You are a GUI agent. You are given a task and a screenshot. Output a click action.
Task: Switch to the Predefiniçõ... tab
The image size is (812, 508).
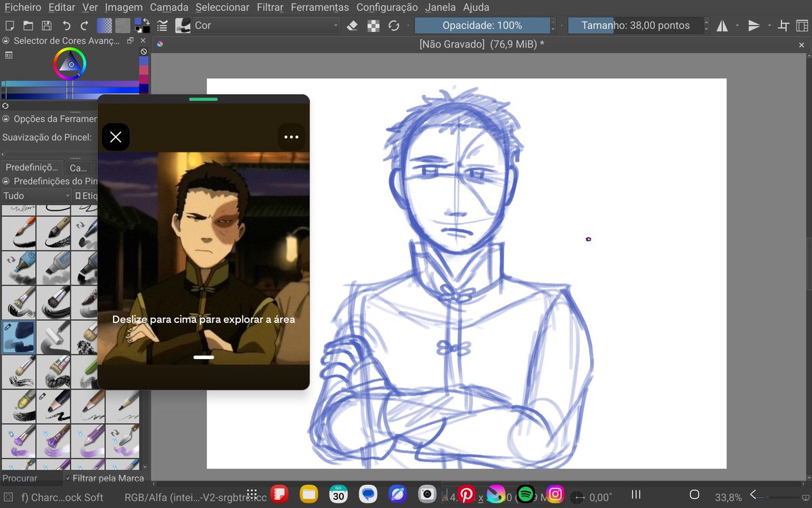click(32, 167)
